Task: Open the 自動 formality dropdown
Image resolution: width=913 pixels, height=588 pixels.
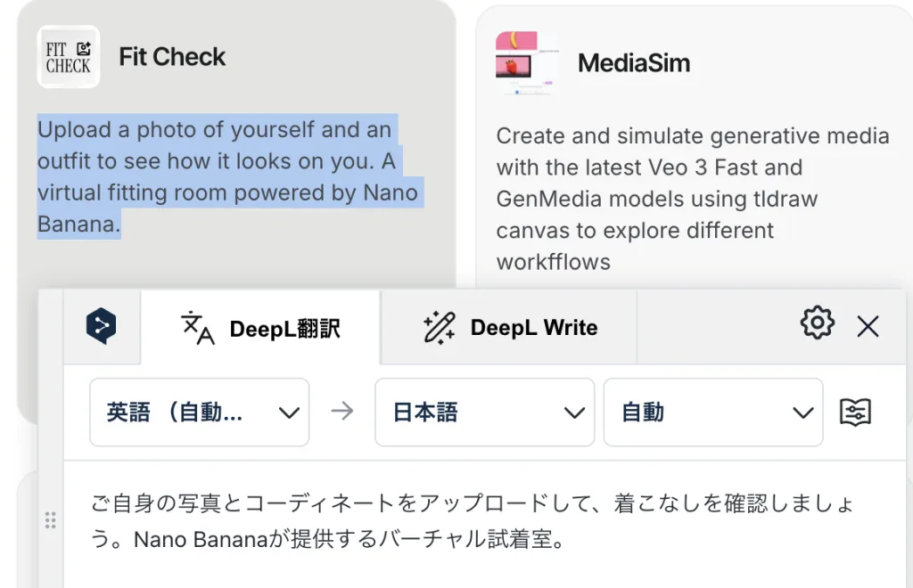Action: click(713, 412)
